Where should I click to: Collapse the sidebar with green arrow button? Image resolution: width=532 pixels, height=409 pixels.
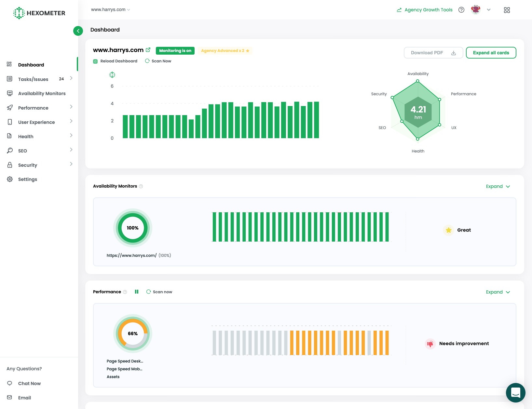(78, 31)
